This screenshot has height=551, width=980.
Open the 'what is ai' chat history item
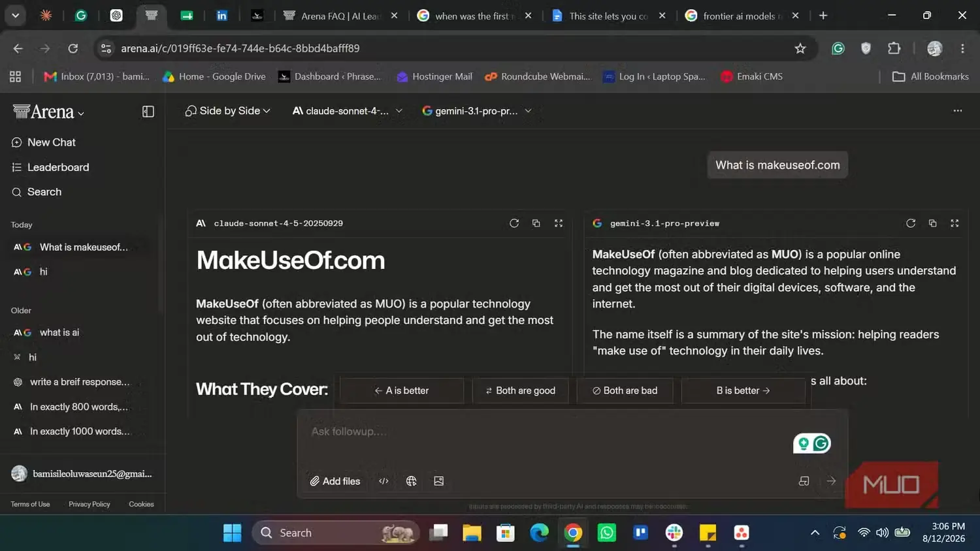(x=78, y=332)
